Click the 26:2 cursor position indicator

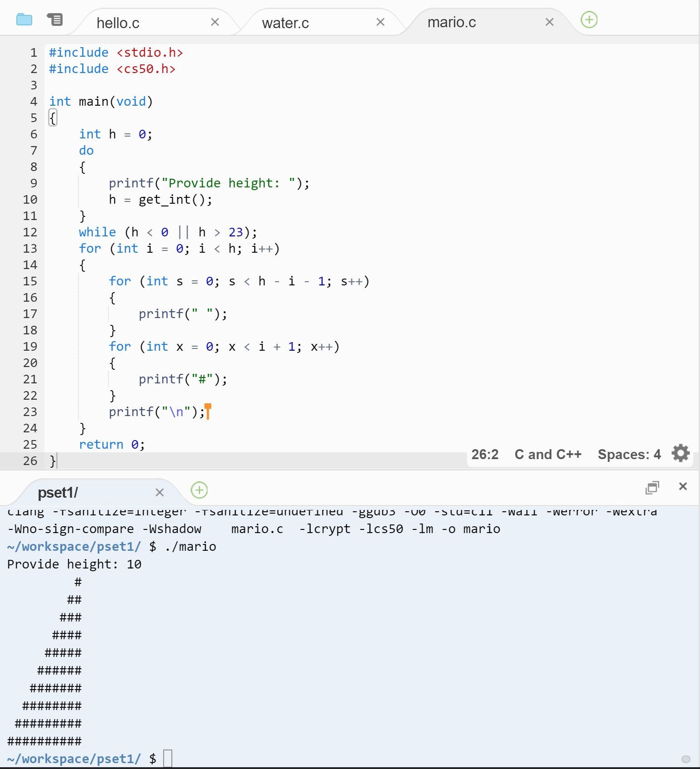(485, 454)
